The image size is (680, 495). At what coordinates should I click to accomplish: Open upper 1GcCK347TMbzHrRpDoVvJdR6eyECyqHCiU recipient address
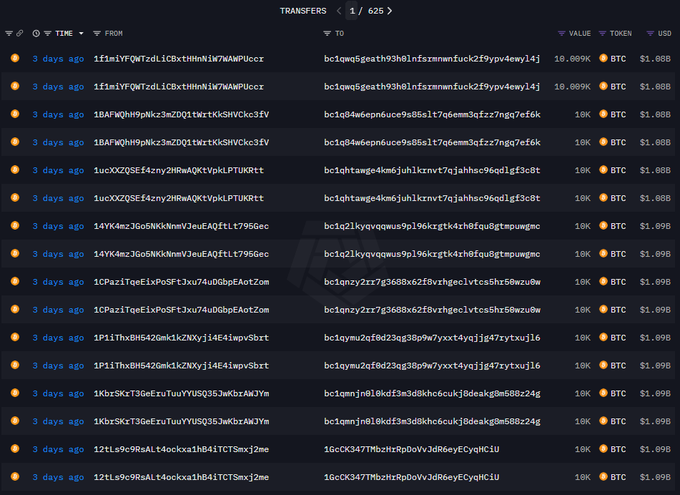pyautogui.click(x=412, y=449)
